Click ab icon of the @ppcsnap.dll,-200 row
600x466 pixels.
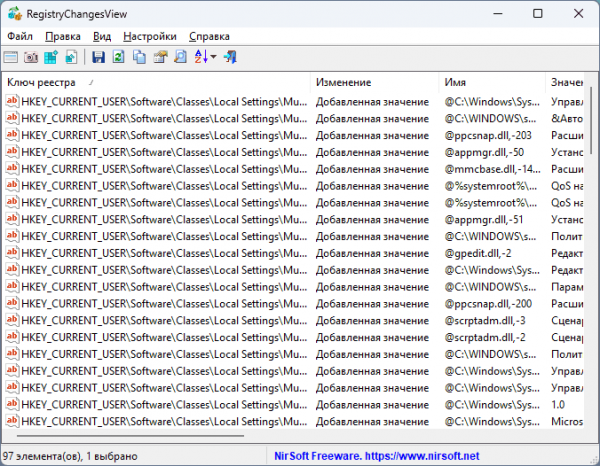(x=12, y=303)
